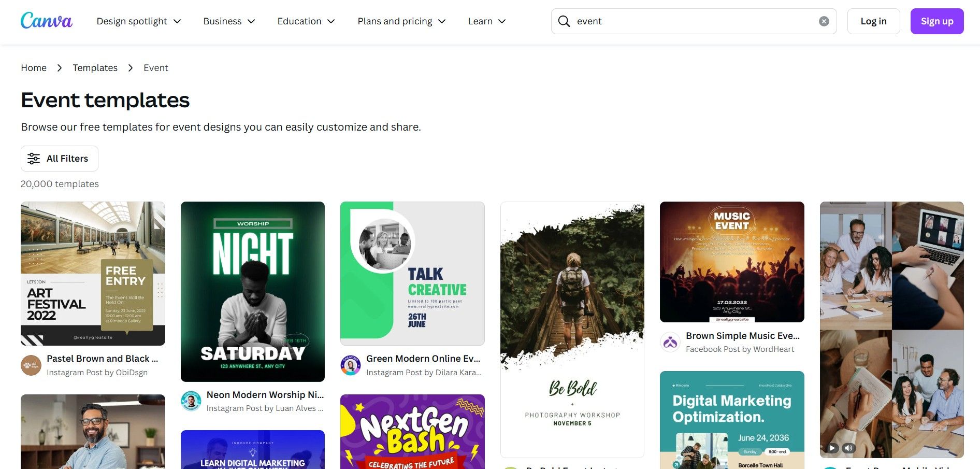
Task: Open the Learn Digital Marketing template
Action: click(253, 449)
